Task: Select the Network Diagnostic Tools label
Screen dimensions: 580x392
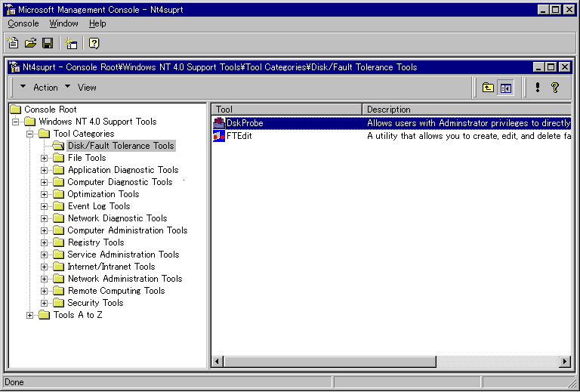Action: [x=118, y=218]
